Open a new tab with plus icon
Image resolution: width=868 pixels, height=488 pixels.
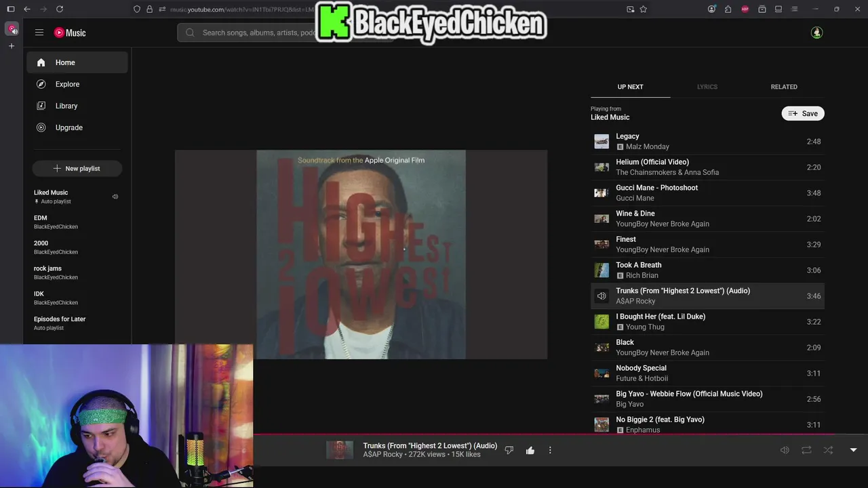click(x=12, y=46)
